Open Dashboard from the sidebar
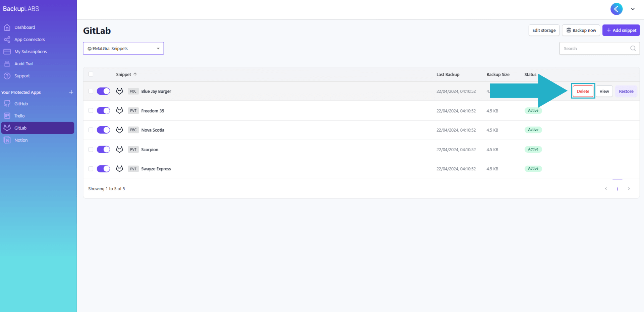The width and height of the screenshot is (644, 312). click(x=24, y=27)
